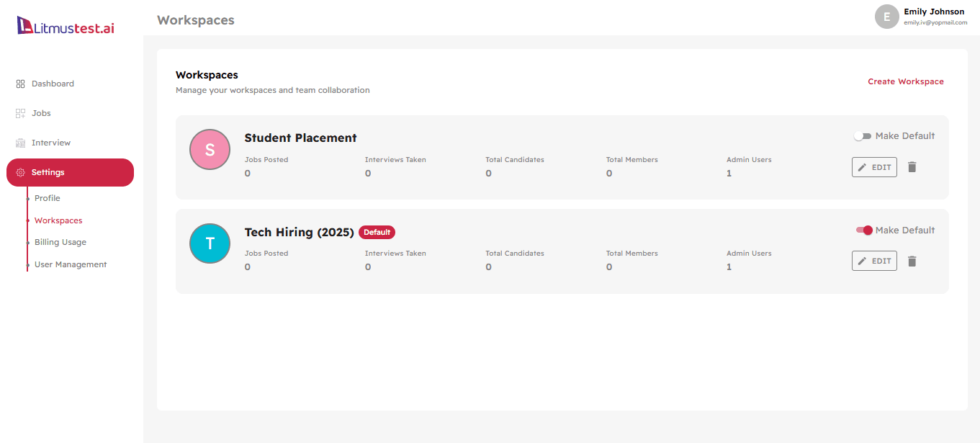Select the Interview sidebar icon

click(x=21, y=142)
